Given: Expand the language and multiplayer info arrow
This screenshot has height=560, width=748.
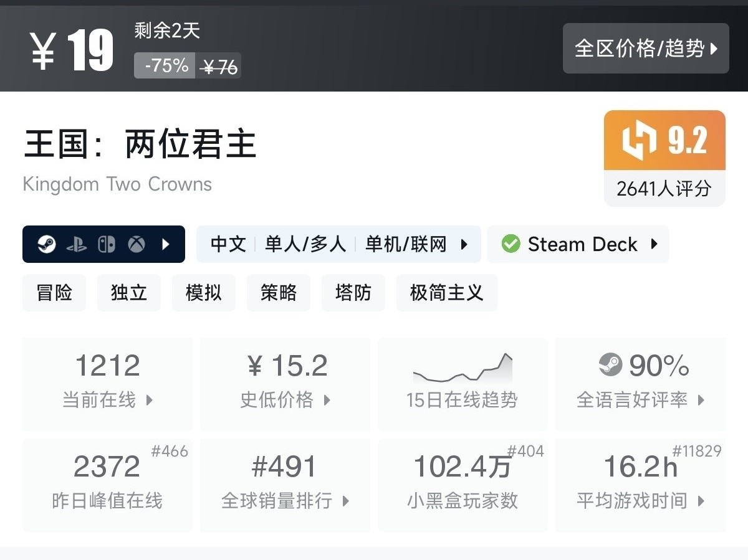Looking at the screenshot, I should 464,244.
